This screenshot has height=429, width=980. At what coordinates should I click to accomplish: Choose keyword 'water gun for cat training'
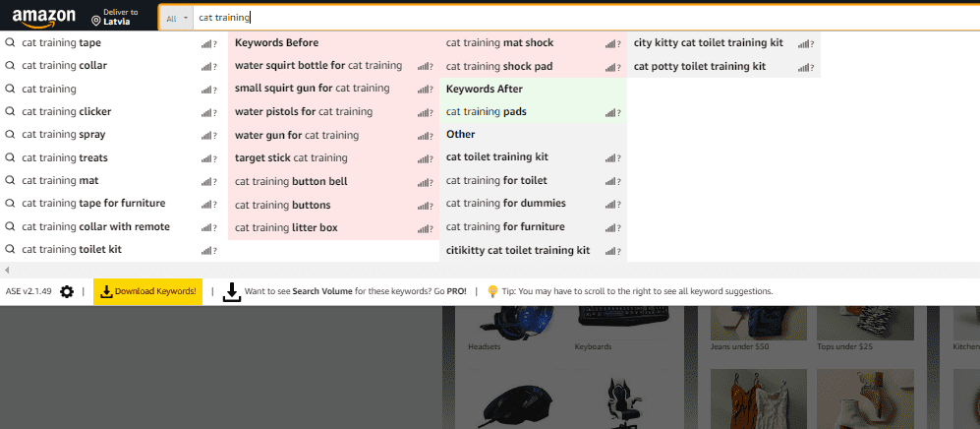click(x=297, y=135)
